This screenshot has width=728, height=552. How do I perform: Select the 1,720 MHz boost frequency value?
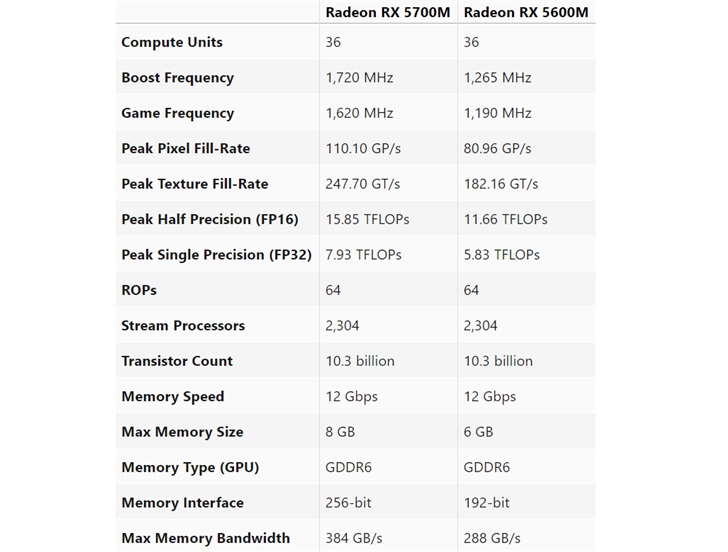click(x=359, y=78)
